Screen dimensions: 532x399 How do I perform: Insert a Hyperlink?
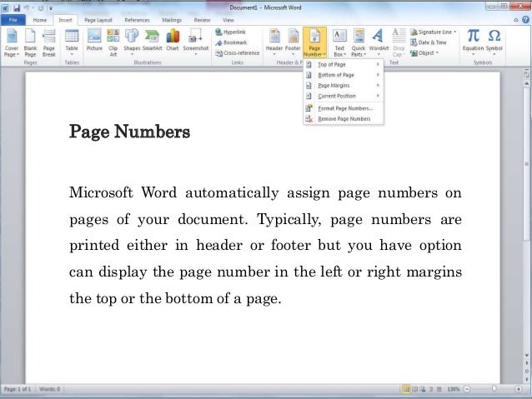click(231, 32)
